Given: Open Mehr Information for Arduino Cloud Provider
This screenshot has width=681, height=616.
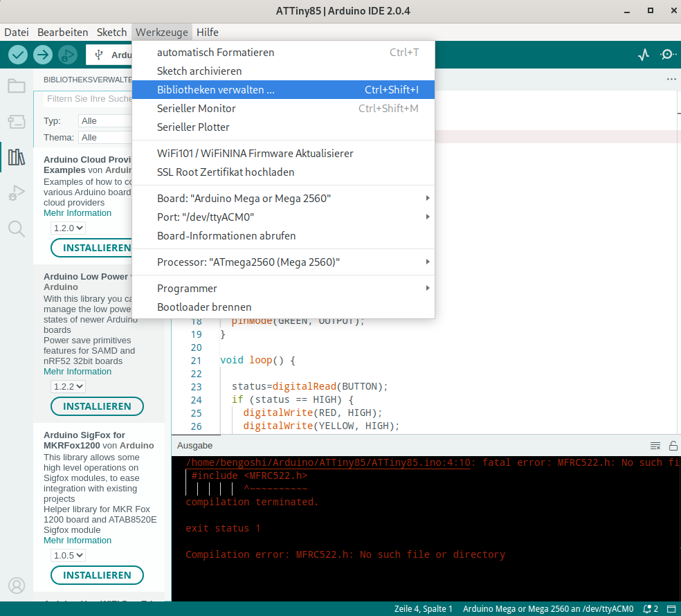Looking at the screenshot, I should point(77,212).
